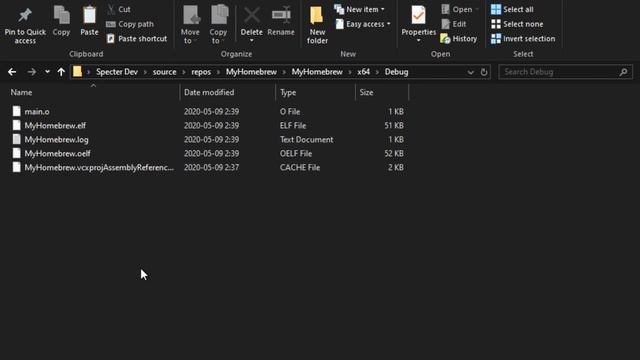Click the Copy icon in Clipboard group
Screen dimensions: 640x360
pyautogui.click(x=61, y=15)
